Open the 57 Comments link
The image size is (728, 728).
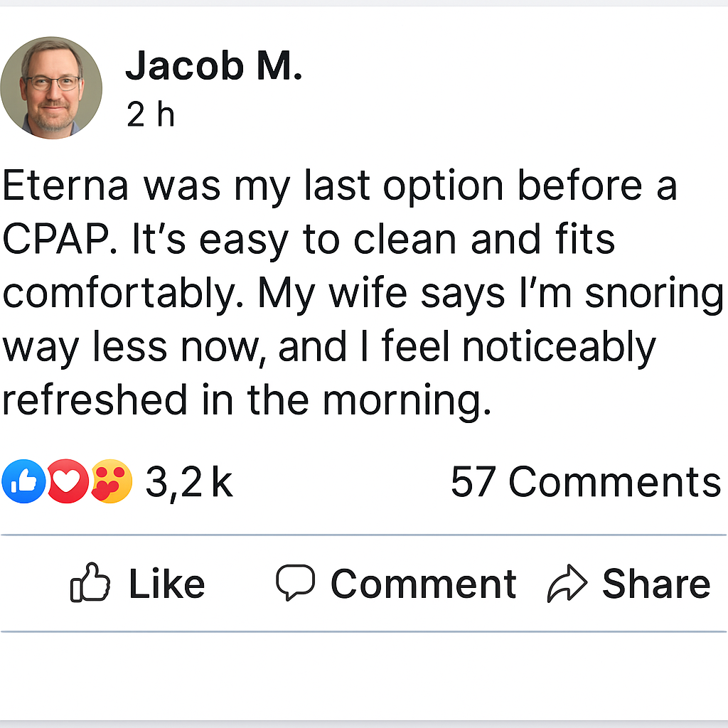586,482
